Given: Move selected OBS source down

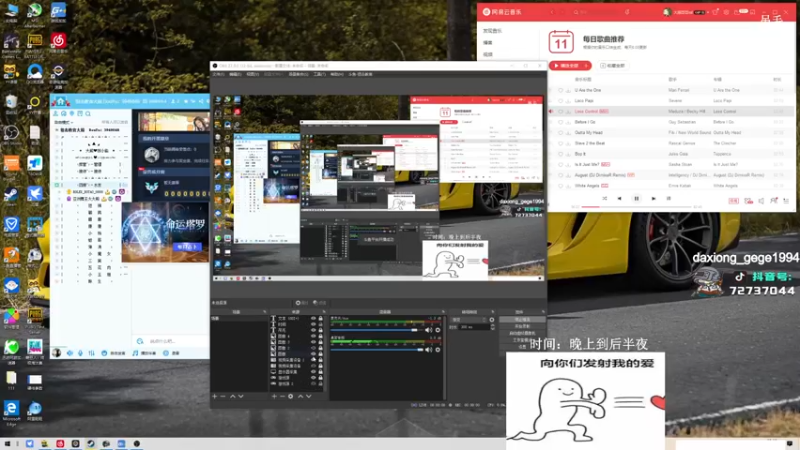Looking at the screenshot, I should point(308,396).
